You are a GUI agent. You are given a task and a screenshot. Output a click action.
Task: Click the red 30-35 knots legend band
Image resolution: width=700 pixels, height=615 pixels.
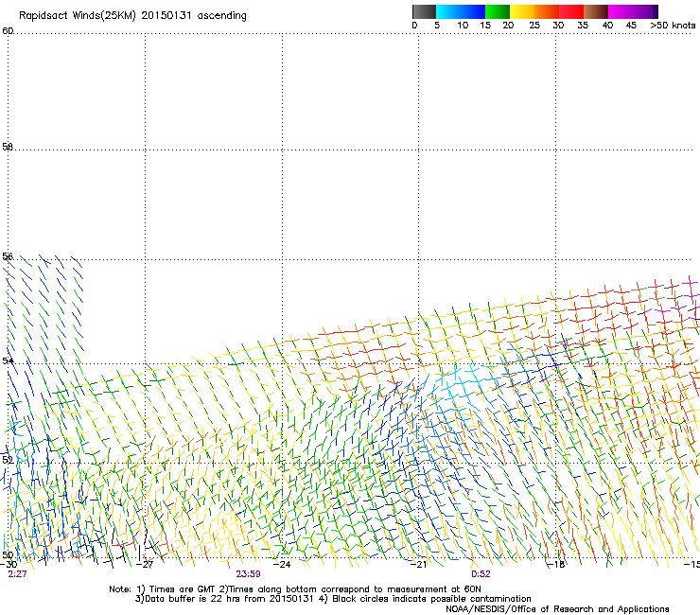click(x=571, y=11)
